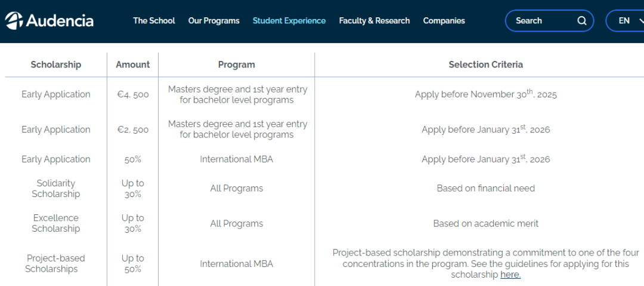Click 'Apply before November 30th, 2025' text
Screen dimensions: 644x286
tap(485, 94)
